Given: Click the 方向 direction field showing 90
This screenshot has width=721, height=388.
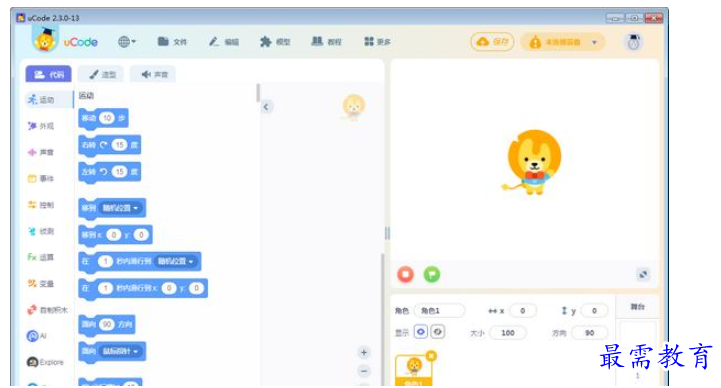Looking at the screenshot, I should click(x=589, y=333).
